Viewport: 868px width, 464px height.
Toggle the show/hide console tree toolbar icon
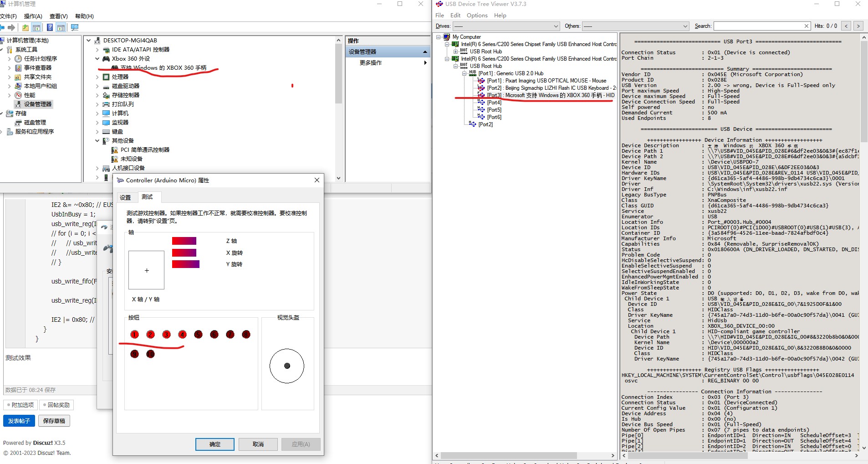pos(37,28)
